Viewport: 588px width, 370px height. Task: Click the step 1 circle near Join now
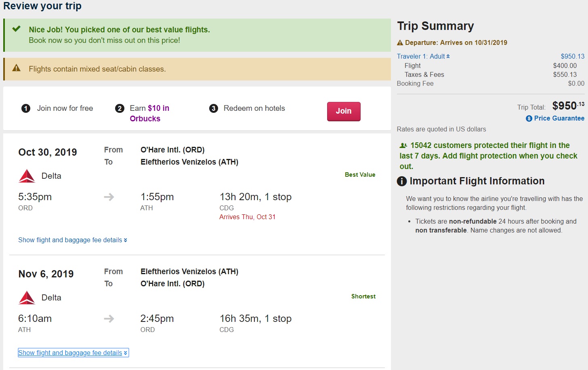coord(26,108)
